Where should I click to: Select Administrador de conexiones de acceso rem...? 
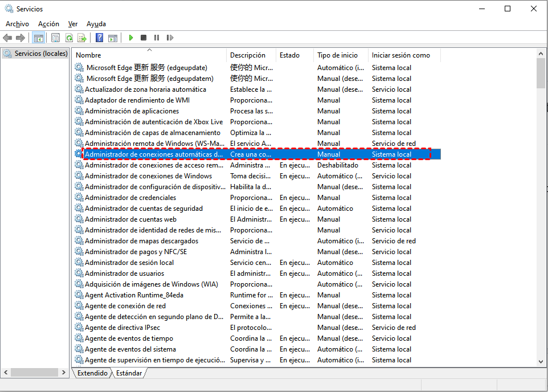click(x=257, y=165)
